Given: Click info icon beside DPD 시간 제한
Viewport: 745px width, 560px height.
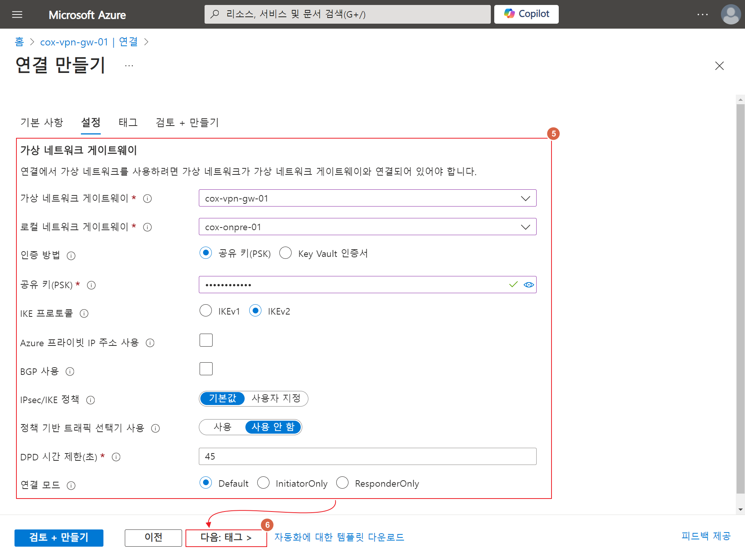Looking at the screenshot, I should 116,457.
